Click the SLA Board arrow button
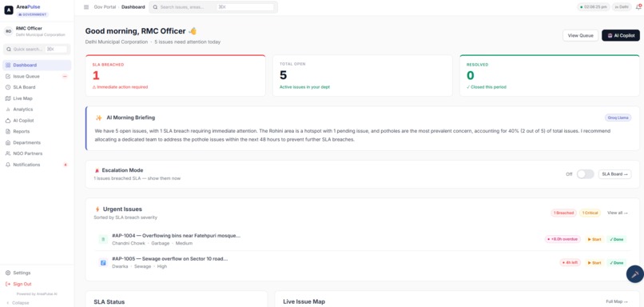This screenshot has width=644, height=307. click(615, 174)
